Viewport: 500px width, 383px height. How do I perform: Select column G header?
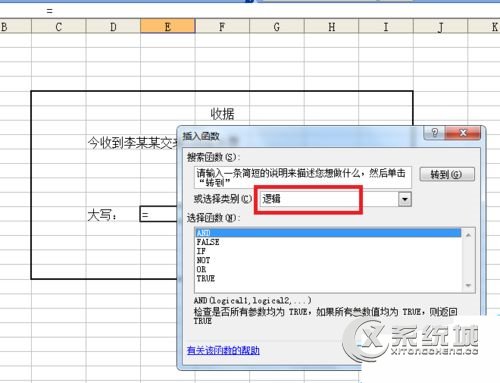tap(277, 26)
